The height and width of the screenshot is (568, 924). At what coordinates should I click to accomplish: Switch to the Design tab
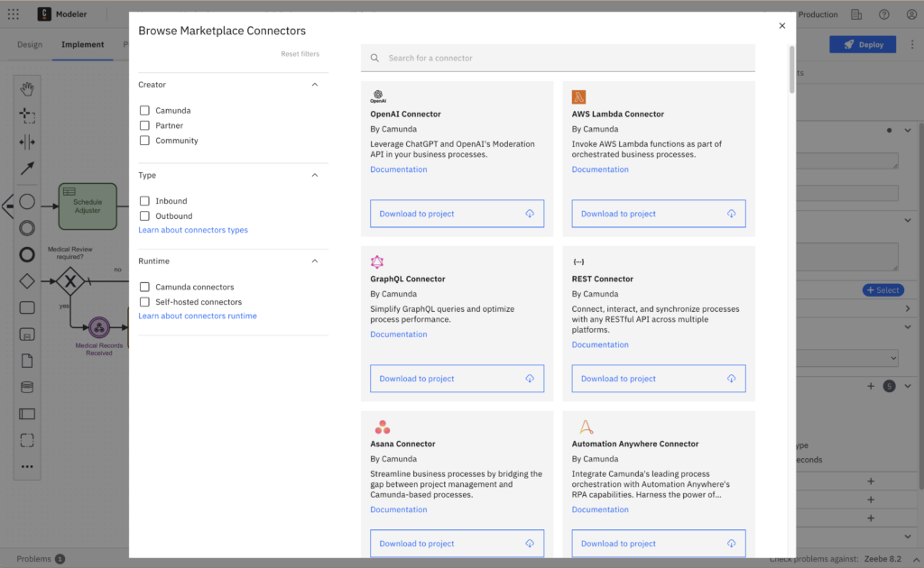pos(30,45)
